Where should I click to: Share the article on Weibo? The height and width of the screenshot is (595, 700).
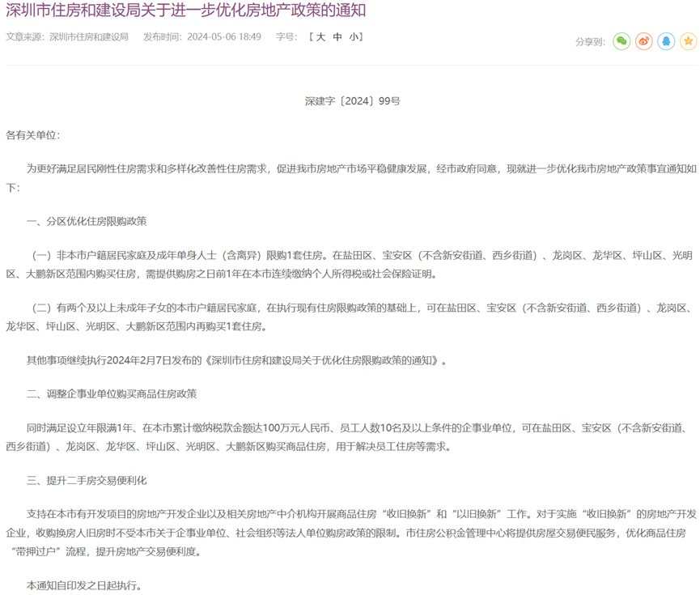(x=643, y=41)
